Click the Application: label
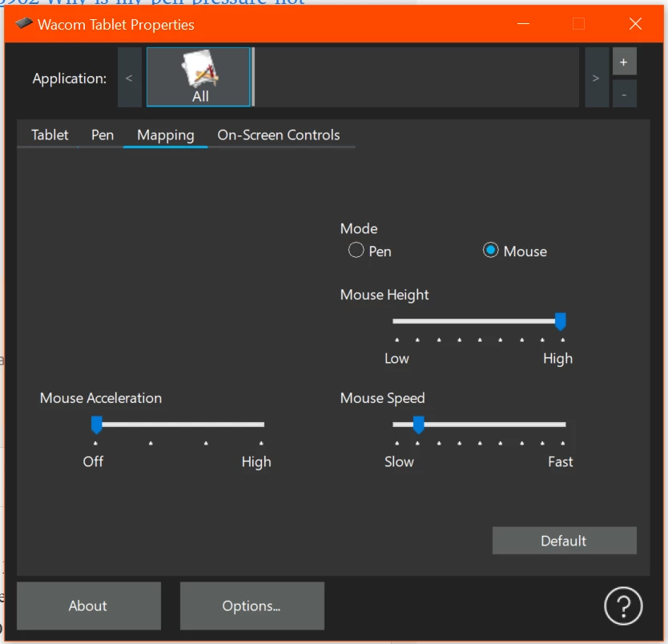 (70, 78)
